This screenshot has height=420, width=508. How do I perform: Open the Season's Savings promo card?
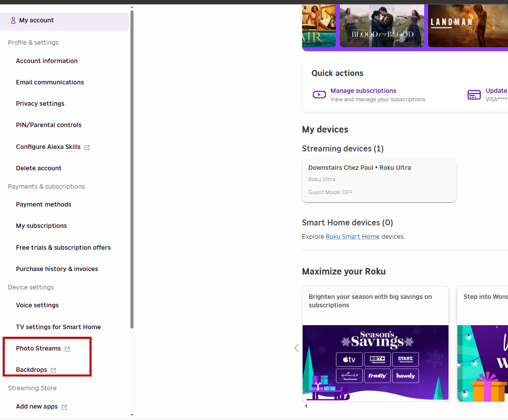[376, 344]
